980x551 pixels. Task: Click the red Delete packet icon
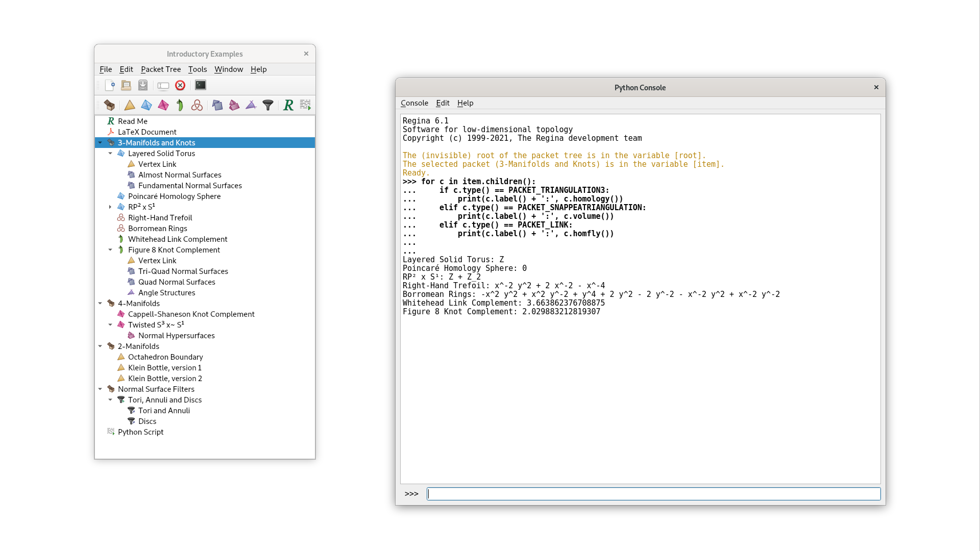tap(180, 85)
